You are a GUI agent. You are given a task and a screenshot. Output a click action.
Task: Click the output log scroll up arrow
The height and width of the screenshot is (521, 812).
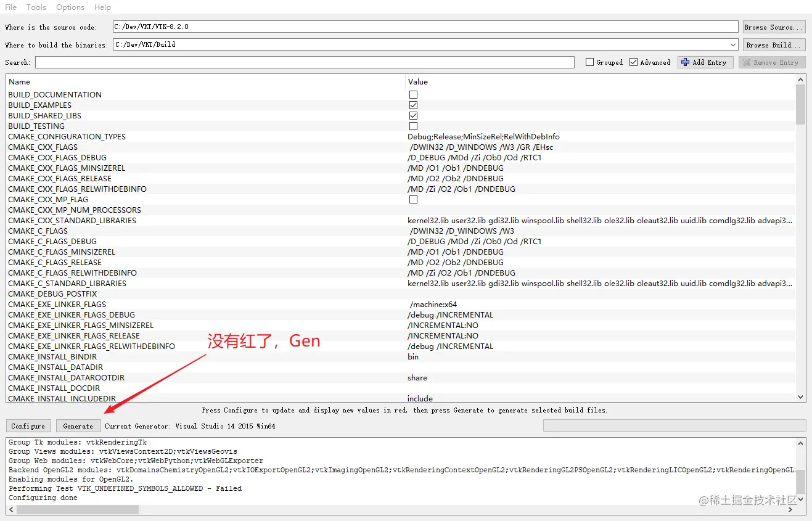[801, 443]
